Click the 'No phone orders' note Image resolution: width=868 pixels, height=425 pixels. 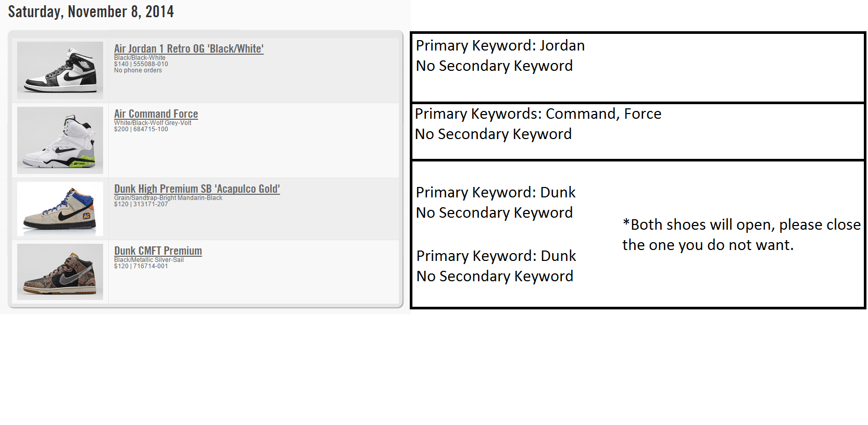138,70
